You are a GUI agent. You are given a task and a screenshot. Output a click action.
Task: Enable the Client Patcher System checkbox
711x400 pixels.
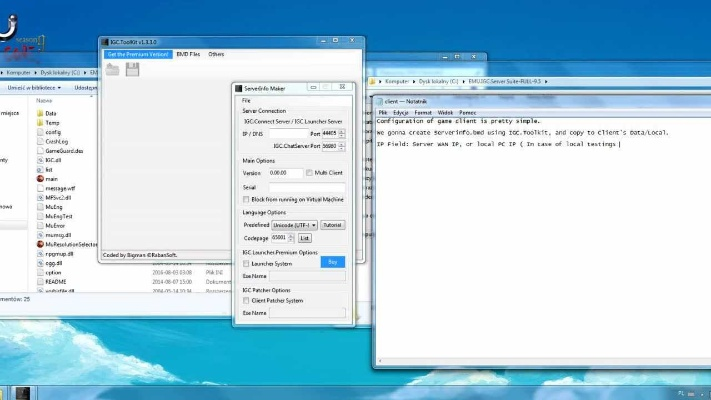[x=246, y=301]
